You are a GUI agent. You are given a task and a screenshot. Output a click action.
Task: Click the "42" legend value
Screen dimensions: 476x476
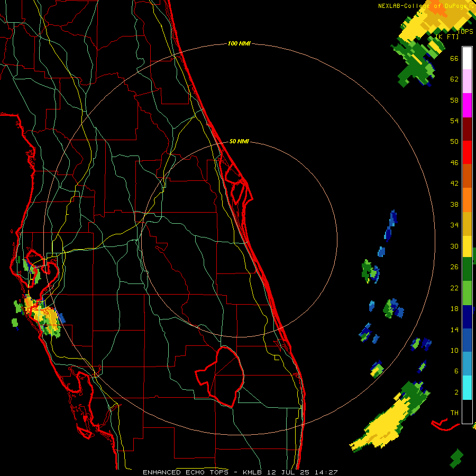(x=454, y=184)
